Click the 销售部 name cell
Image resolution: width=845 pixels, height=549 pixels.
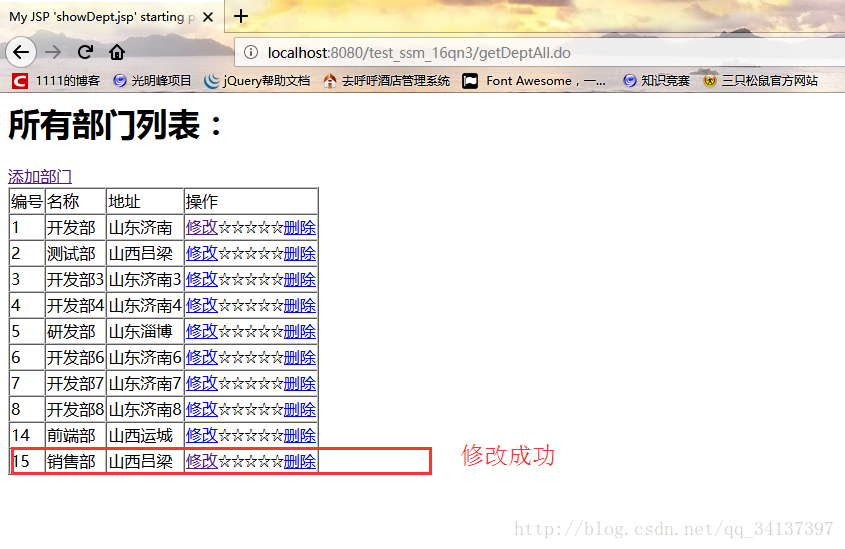75,461
